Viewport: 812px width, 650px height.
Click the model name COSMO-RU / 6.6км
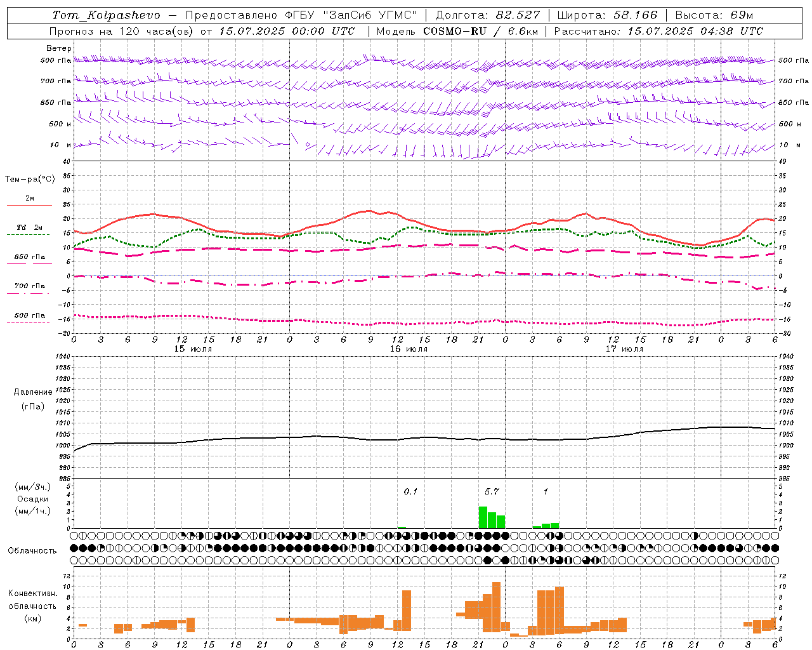pyautogui.click(x=481, y=31)
